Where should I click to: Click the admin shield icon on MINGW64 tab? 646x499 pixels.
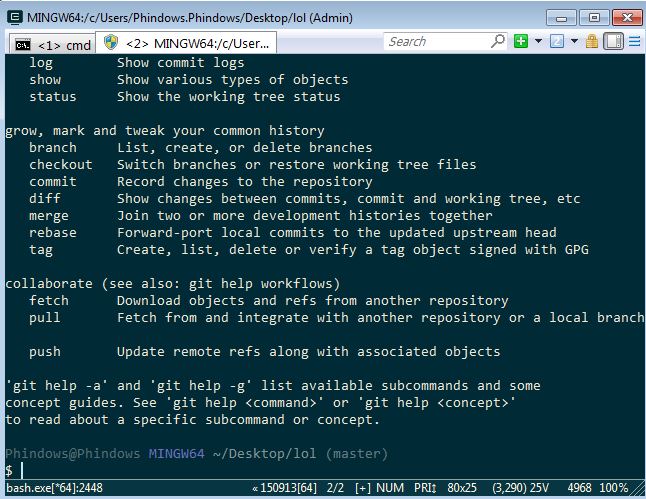(111, 42)
